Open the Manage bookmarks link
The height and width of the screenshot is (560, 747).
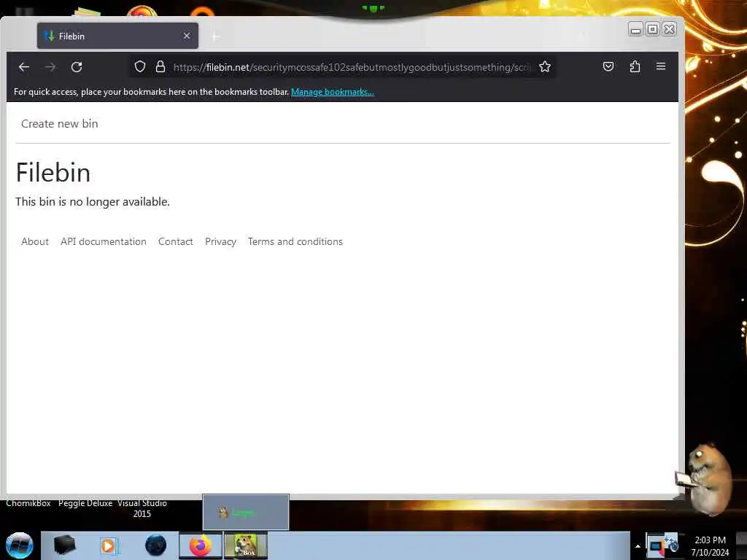tap(333, 92)
